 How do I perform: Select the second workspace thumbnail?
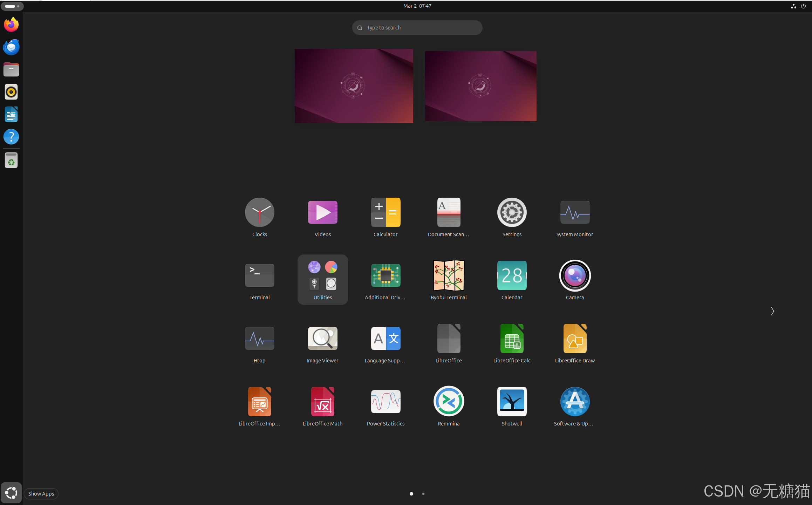click(480, 86)
